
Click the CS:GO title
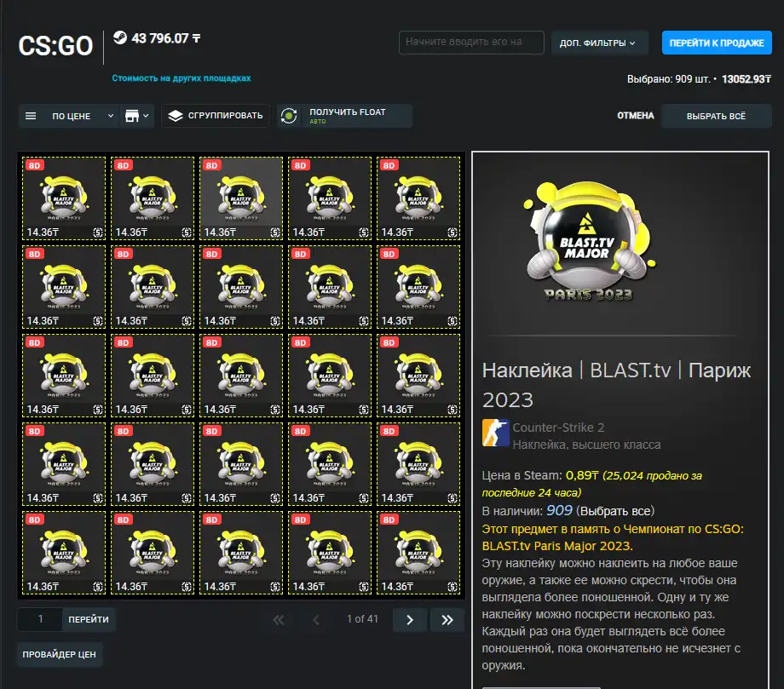coord(55,46)
